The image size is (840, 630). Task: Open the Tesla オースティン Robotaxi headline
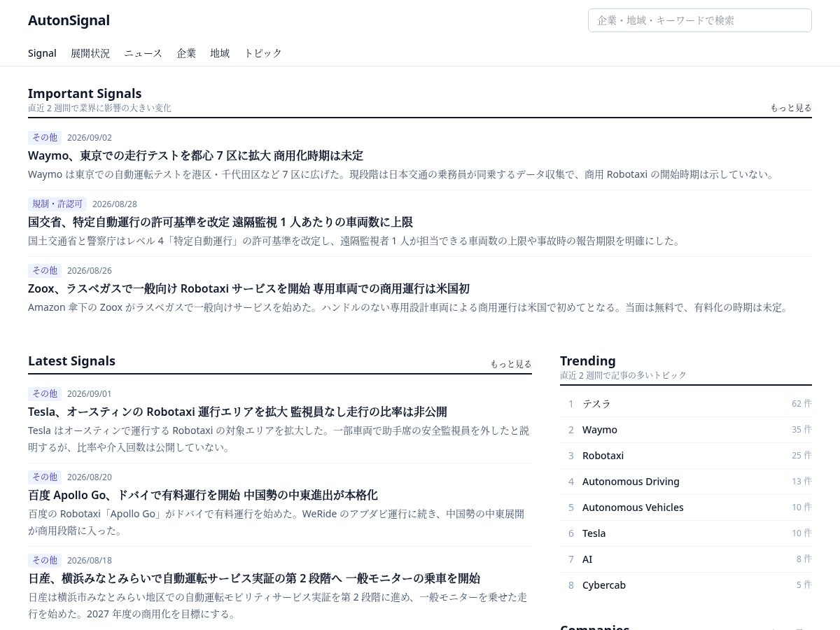(x=237, y=412)
